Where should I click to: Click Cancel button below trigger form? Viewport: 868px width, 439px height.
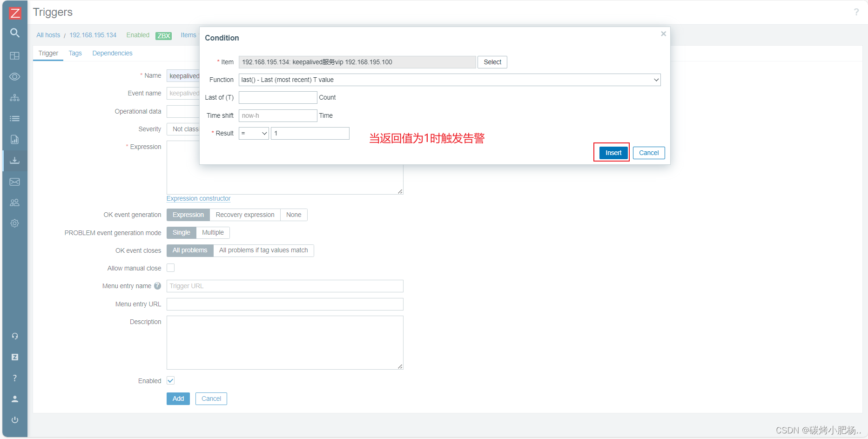tap(211, 398)
